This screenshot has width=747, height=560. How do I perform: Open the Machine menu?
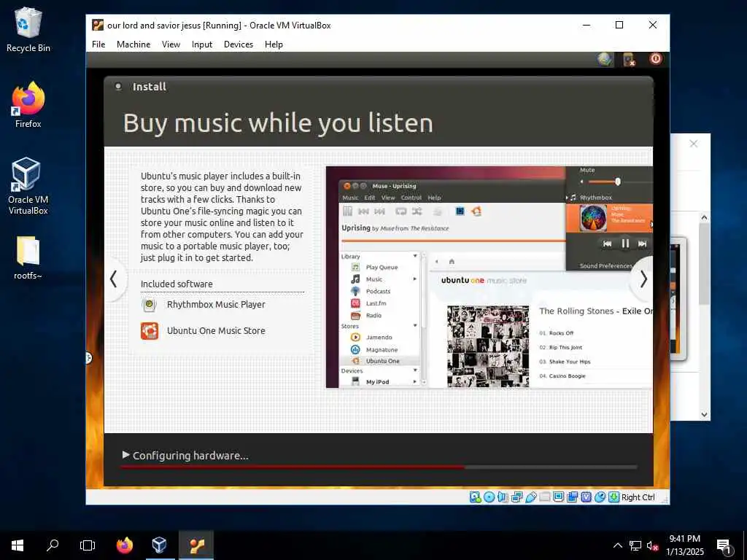[x=133, y=44]
